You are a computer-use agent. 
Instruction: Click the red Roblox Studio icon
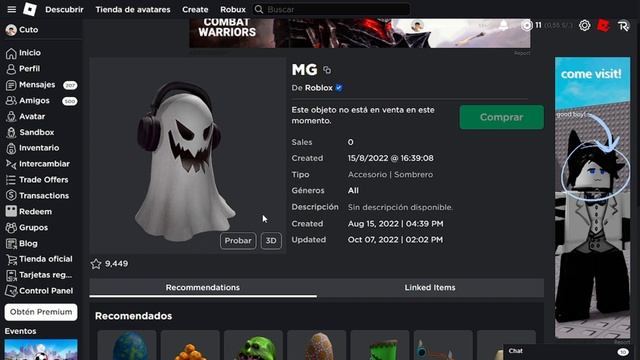(x=603, y=26)
